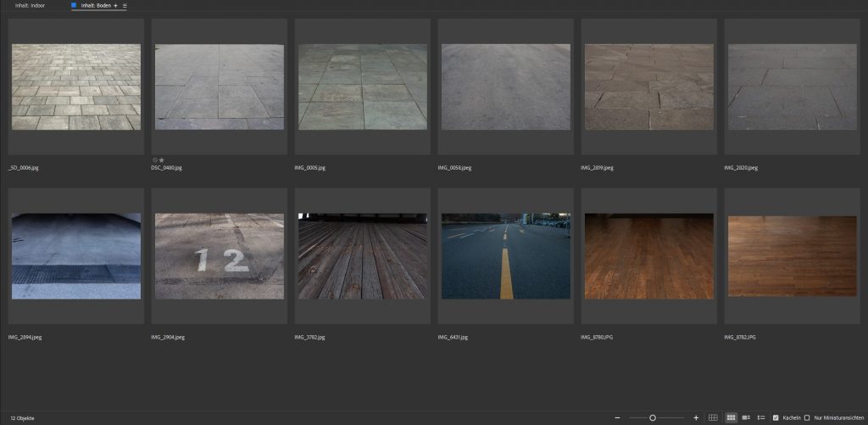Viewport: 868px width, 425px height.
Task: Select the IMG_8782.JPG wooden floor thumbnail
Action: coord(793,255)
